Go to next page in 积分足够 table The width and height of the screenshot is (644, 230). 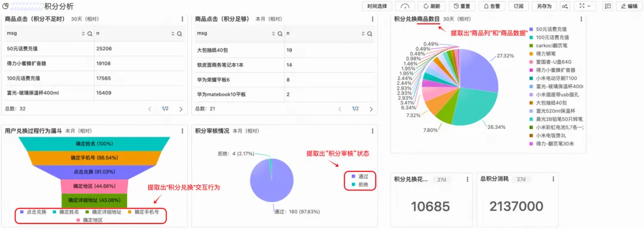coord(371,109)
